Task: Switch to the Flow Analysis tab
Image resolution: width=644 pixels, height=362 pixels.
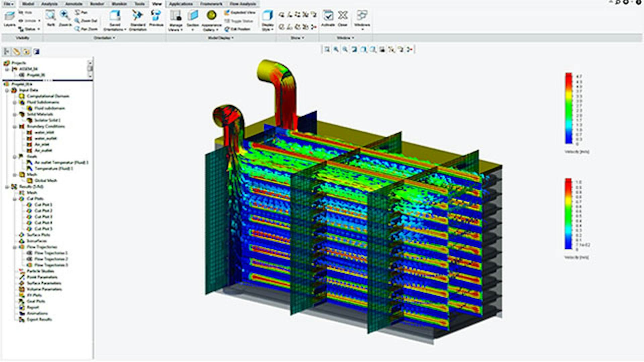Action: [243, 4]
